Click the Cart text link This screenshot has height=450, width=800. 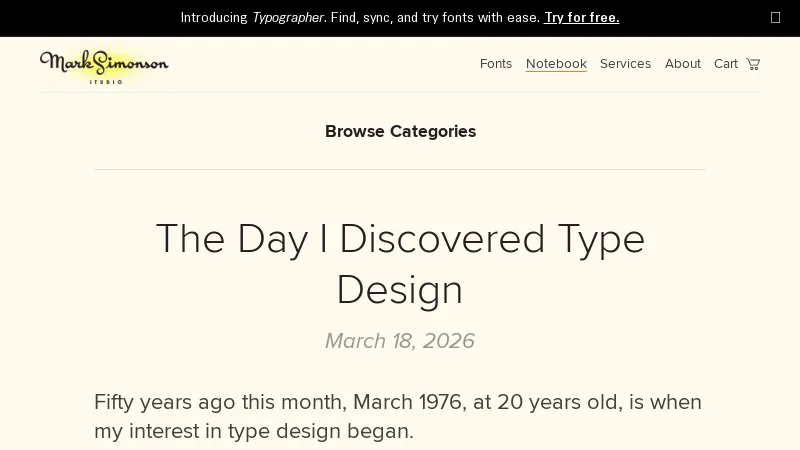click(726, 64)
